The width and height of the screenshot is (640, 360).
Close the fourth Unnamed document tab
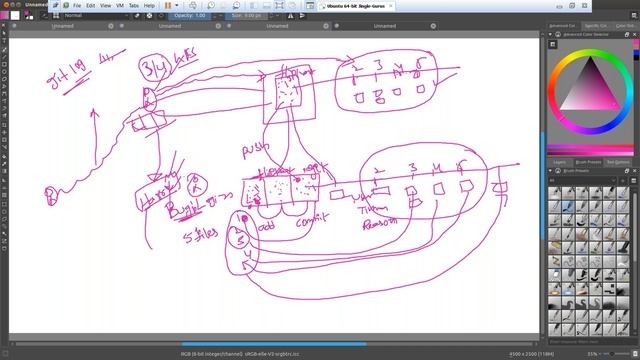pos(433,26)
